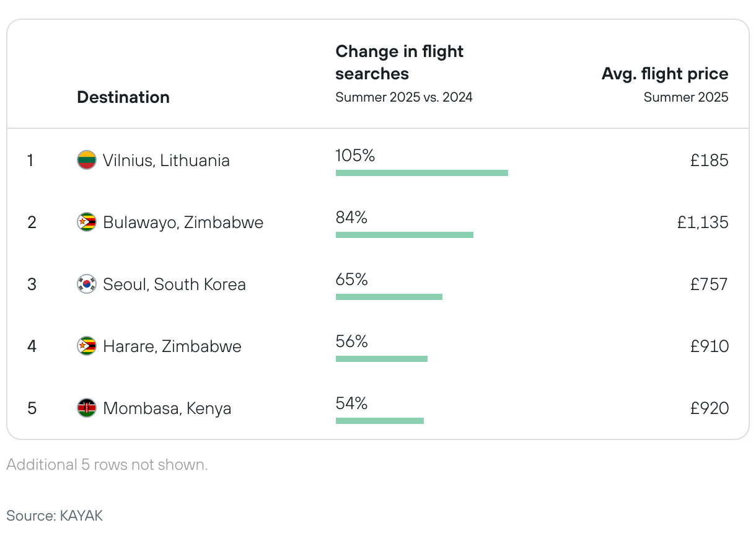Click the £1,135 price for Bulawayo
The width and height of the screenshot is (756, 533).
click(x=703, y=222)
